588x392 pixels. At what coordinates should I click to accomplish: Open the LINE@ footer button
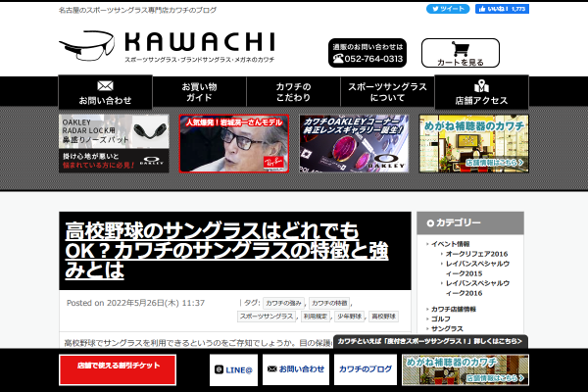233,369
